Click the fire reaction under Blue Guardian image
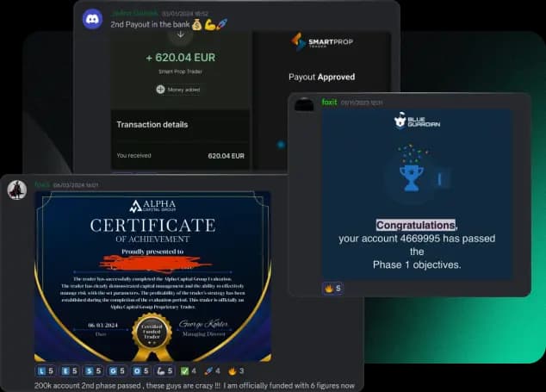The width and height of the screenshot is (546, 392). pyautogui.click(x=333, y=289)
